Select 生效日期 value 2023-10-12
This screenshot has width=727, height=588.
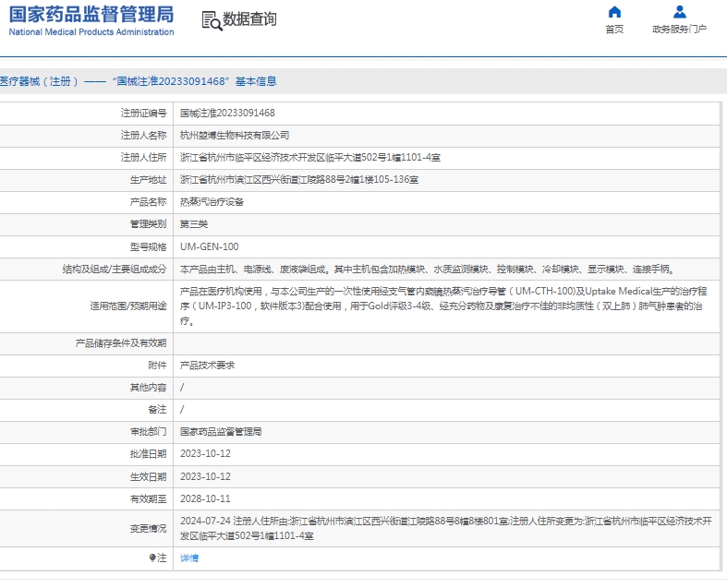(205, 476)
